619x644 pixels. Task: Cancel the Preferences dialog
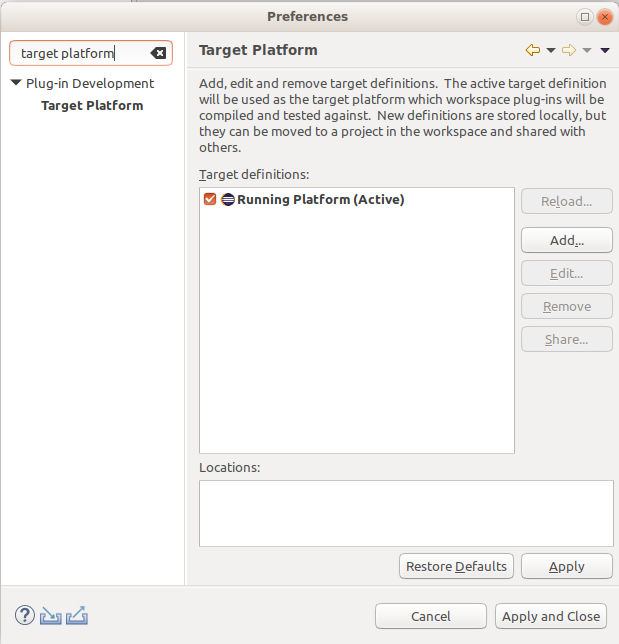tap(431, 616)
